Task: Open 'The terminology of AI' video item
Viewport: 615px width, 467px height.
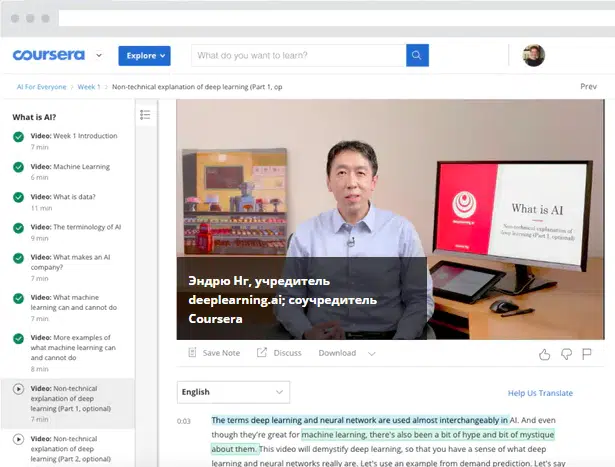Action: 76,232
